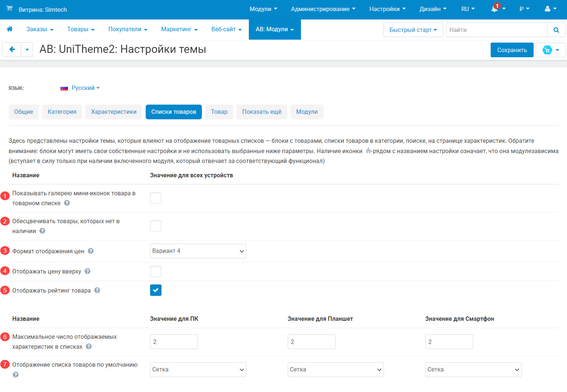Image resolution: width=567 pixels, height=392 pixels.
Task: Open the Товары menu
Action: (81, 29)
